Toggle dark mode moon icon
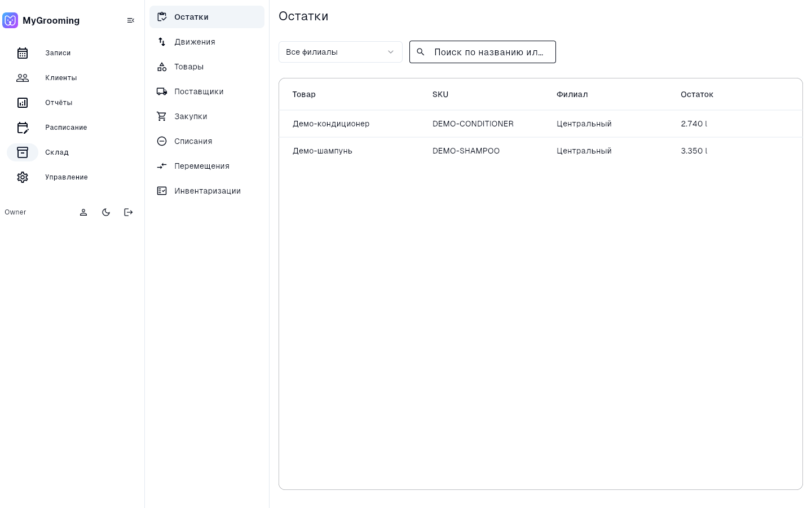 (x=106, y=212)
